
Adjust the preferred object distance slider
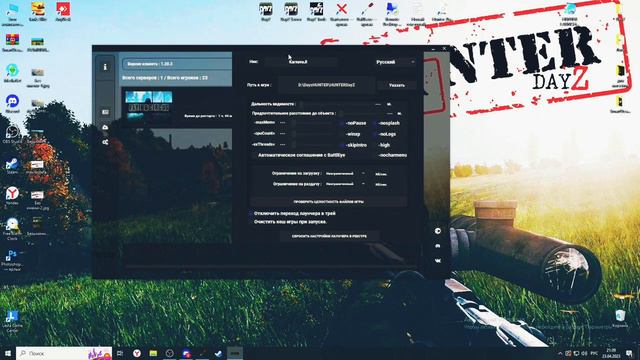click(361, 113)
